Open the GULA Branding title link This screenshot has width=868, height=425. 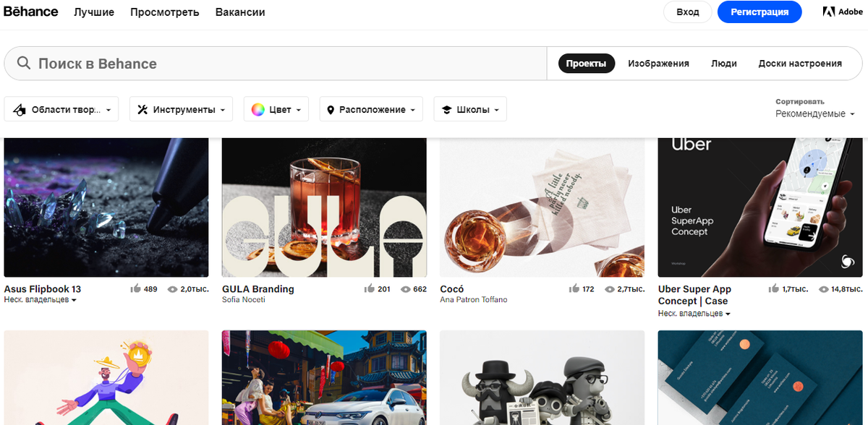(x=258, y=289)
